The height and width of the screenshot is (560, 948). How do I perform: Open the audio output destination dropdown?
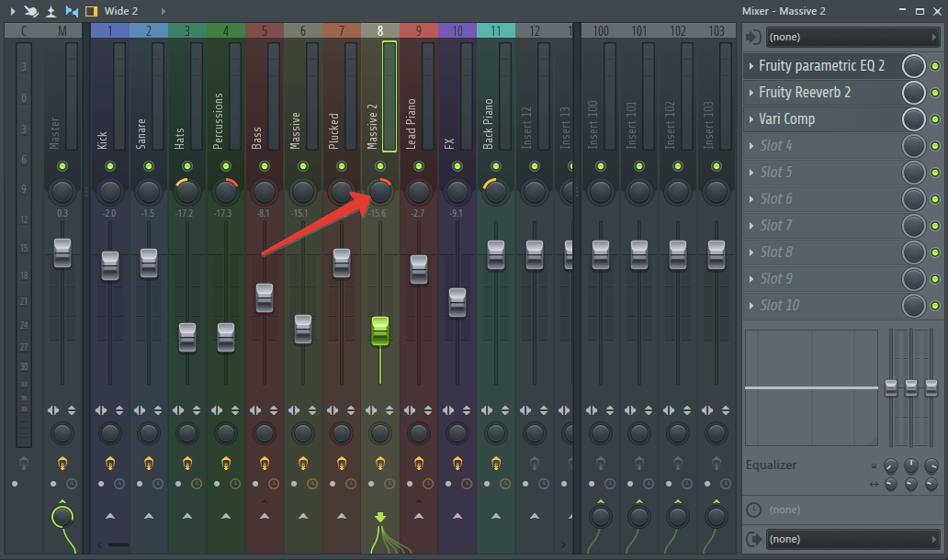(x=852, y=539)
